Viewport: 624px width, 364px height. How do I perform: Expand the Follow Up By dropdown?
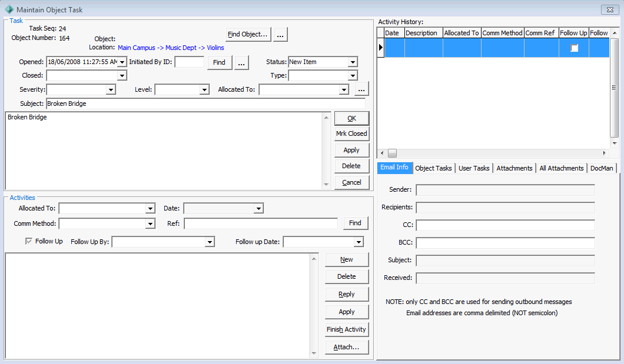(x=210, y=242)
